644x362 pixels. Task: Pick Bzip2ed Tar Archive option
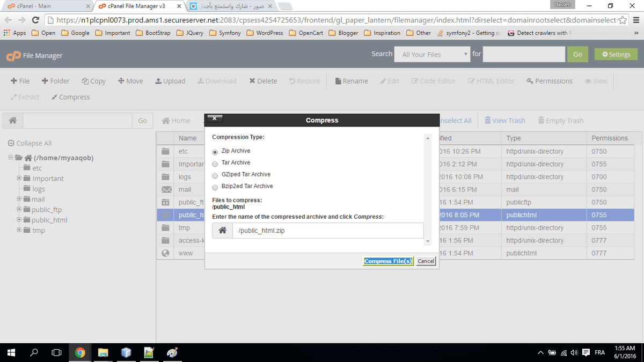[x=216, y=187]
